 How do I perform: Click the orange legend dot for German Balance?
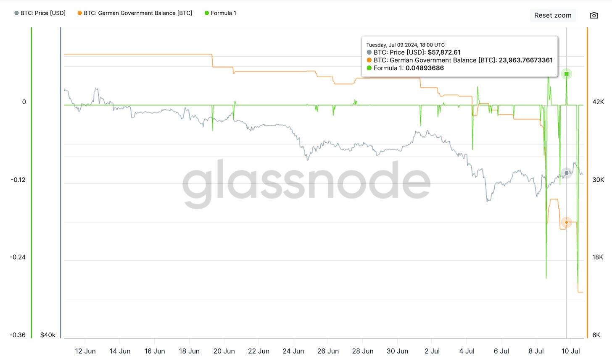click(x=79, y=13)
